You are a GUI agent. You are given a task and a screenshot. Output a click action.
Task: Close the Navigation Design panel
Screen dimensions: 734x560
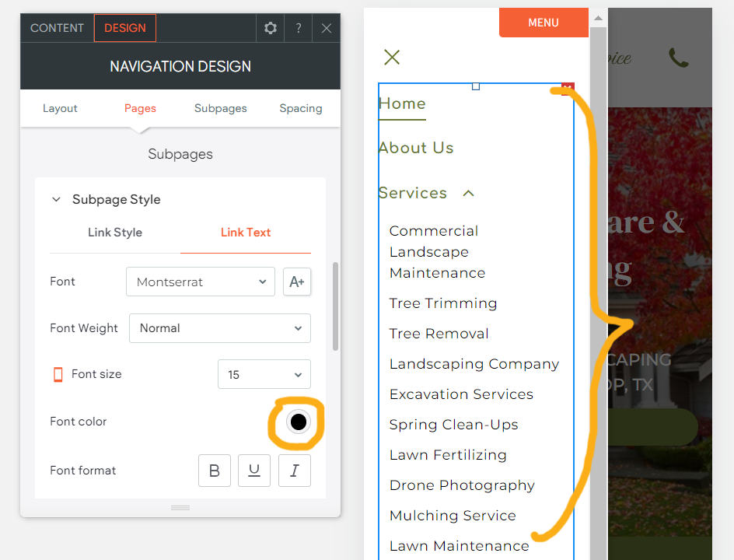pos(327,28)
